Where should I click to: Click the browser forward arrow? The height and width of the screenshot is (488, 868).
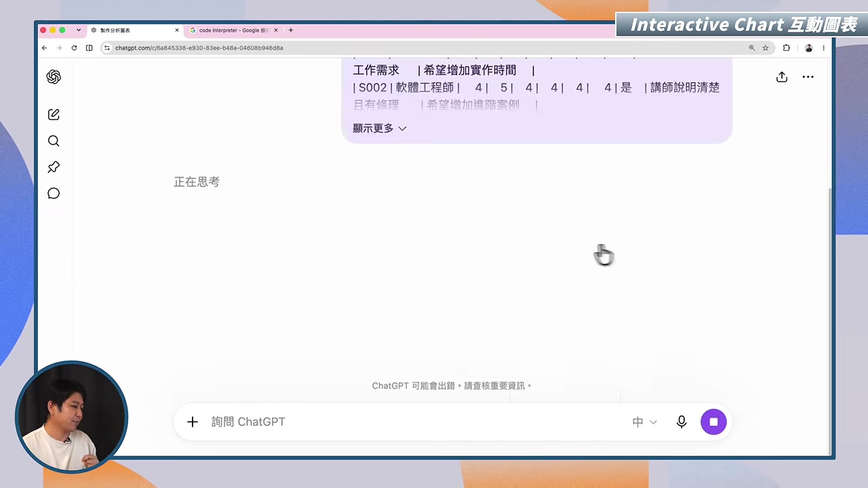click(59, 48)
